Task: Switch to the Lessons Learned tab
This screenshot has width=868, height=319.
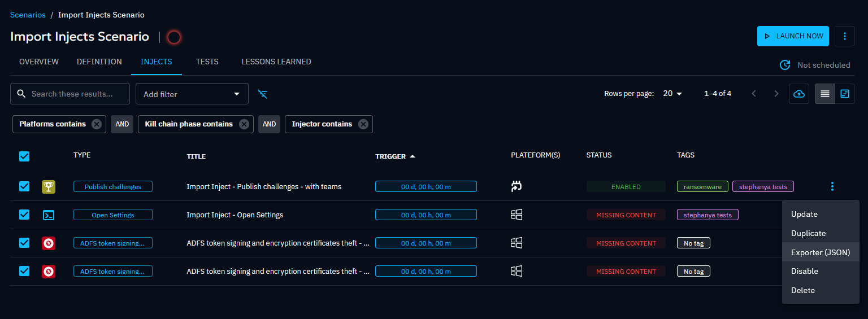Action: (276, 62)
